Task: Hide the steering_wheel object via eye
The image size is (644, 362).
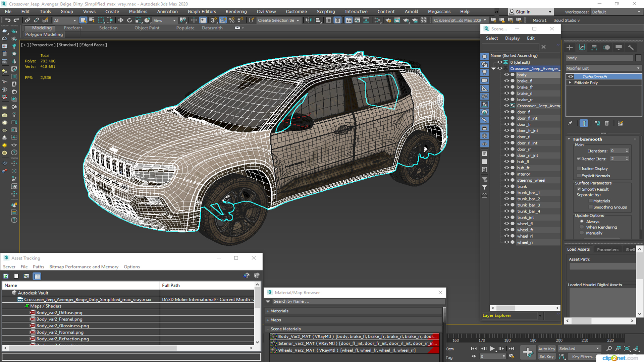Action: point(506,180)
